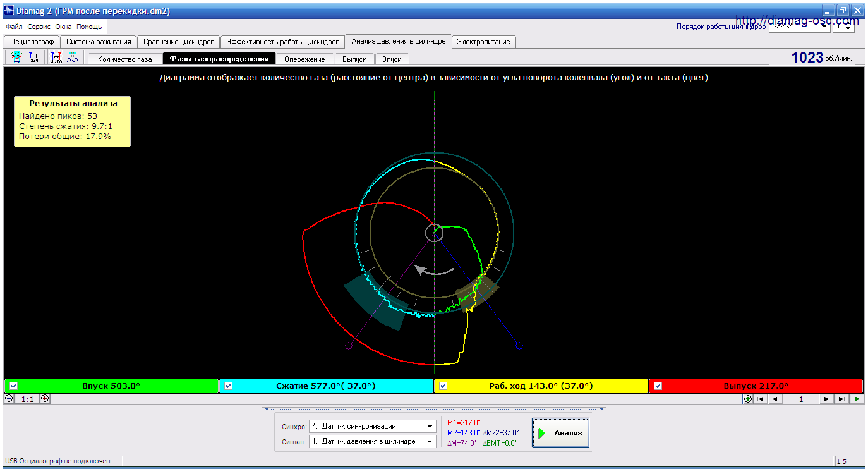Click the Анализ button
This screenshot has height=469, width=868.
click(x=560, y=433)
